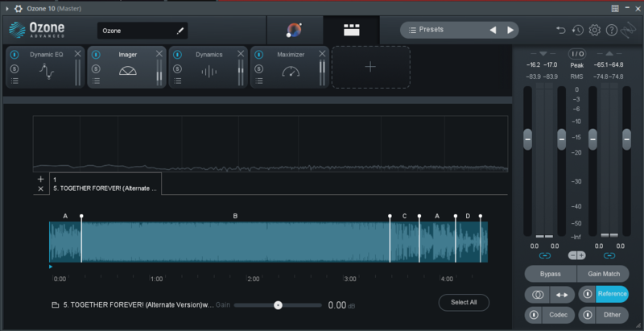Solo the Imager module
Screen dimensions: 644x331
(x=96, y=68)
